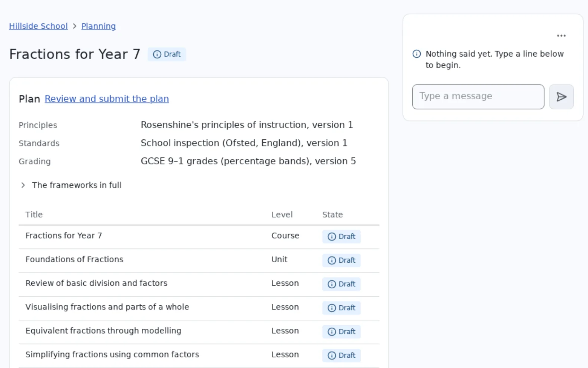Select 'Visualising fractions and parts of a whole'
588x368 pixels.
pos(107,307)
